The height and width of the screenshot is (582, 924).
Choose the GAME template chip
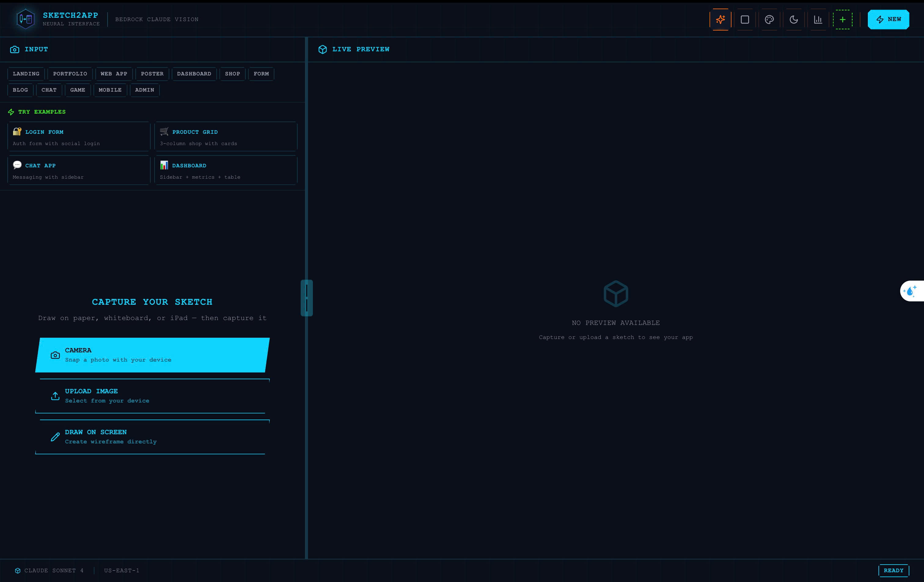click(78, 90)
